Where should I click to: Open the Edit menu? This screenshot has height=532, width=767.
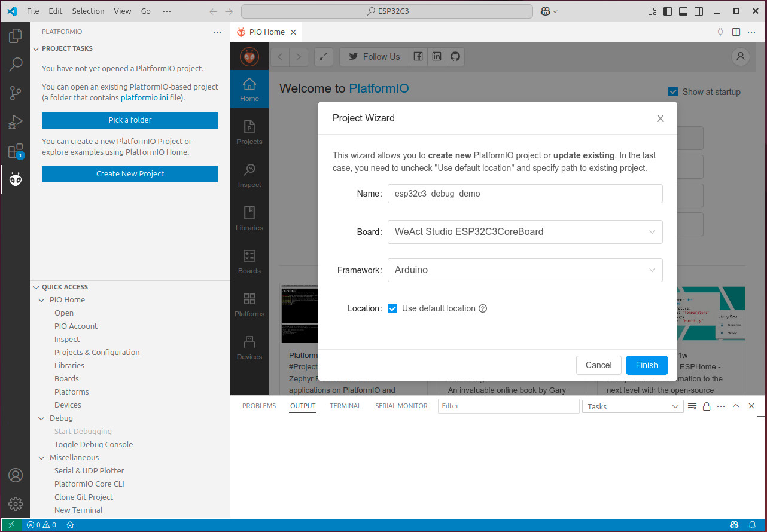click(x=56, y=11)
